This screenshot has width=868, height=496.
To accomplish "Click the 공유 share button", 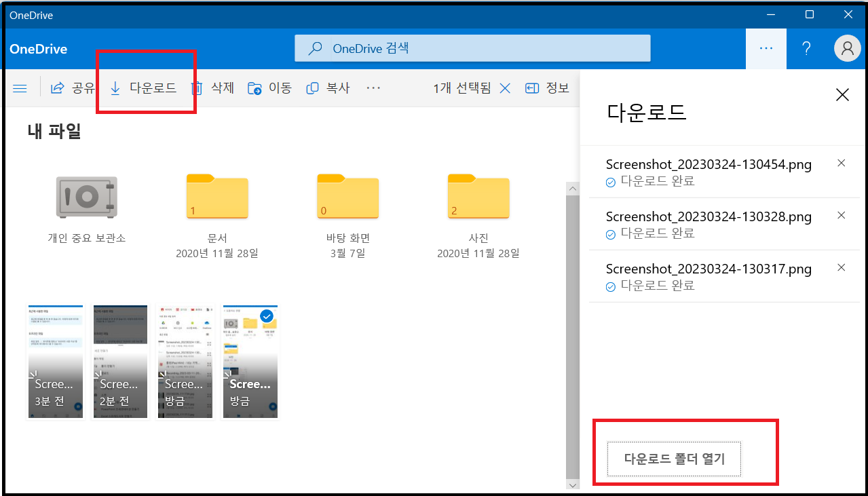I will (x=73, y=88).
